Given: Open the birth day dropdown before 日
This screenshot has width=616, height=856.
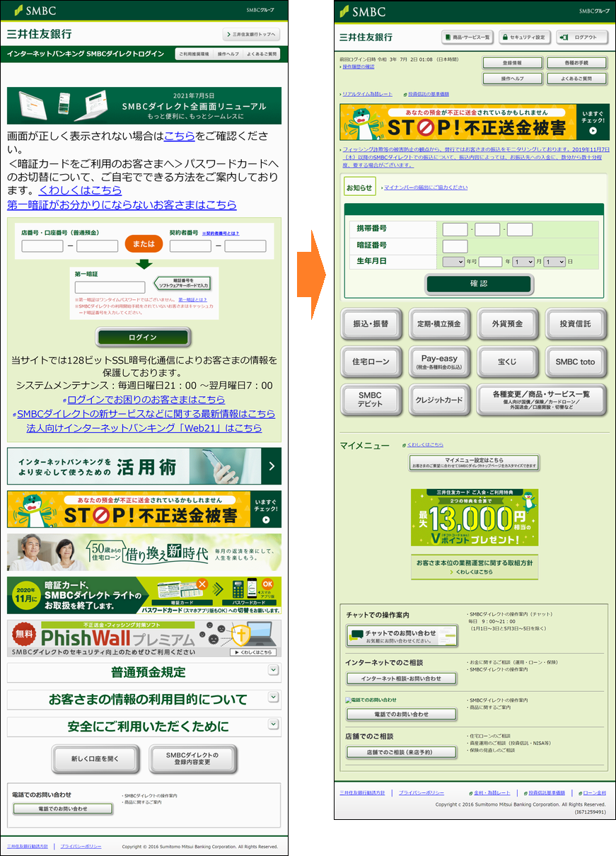Looking at the screenshot, I should pyautogui.click(x=554, y=262).
